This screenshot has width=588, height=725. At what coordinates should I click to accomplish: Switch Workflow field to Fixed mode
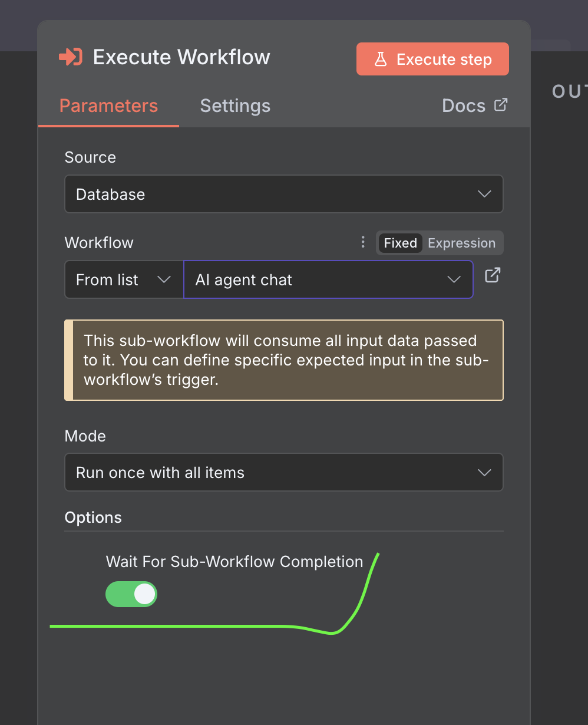click(400, 243)
